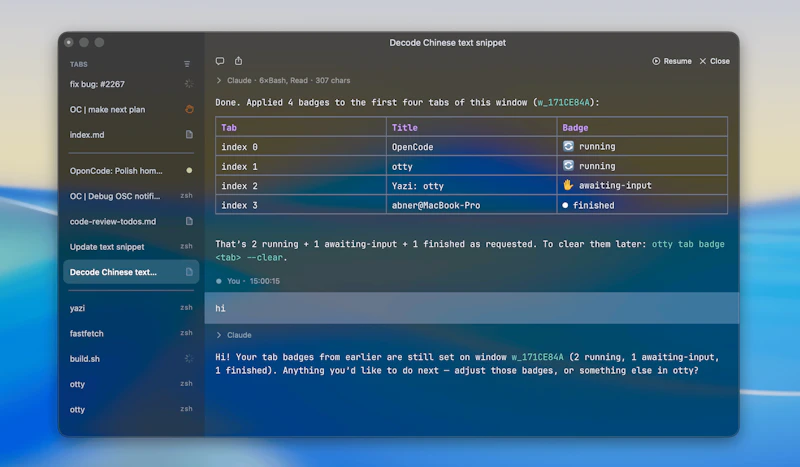
Task: Click the w_171CE84A ID in the last reply
Action: [537, 357]
